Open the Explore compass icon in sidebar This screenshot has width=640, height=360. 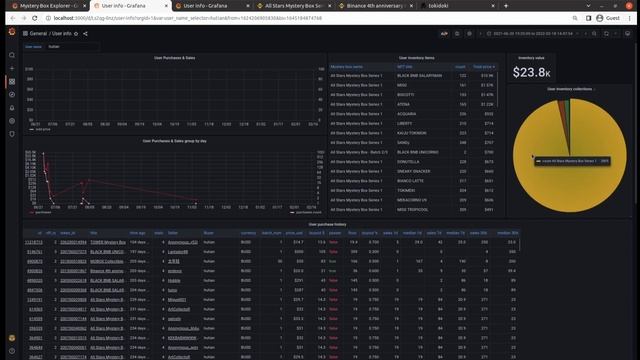click(x=12, y=95)
